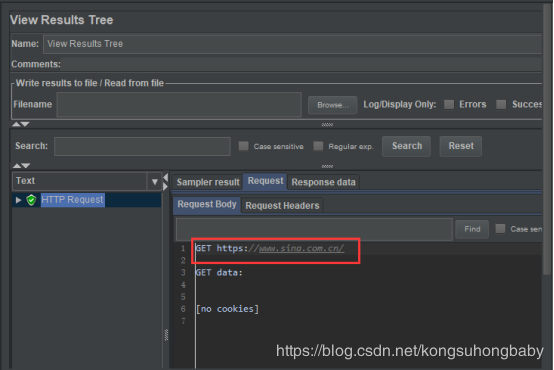Click the green success shield icon
This screenshot has height=370, width=554.
click(31, 200)
